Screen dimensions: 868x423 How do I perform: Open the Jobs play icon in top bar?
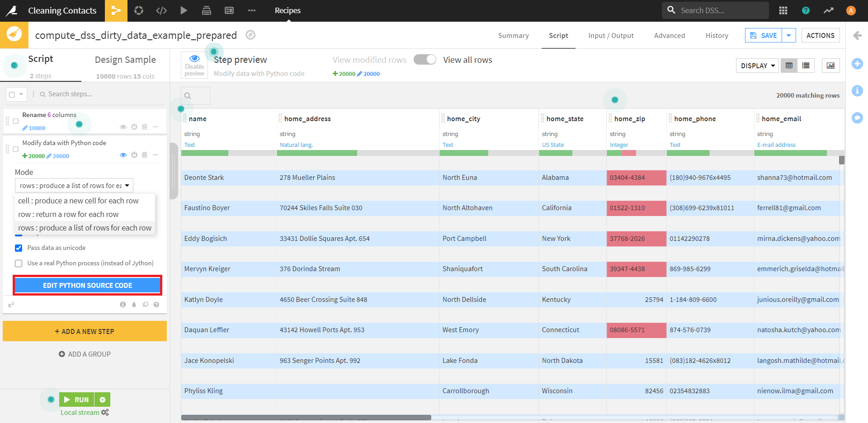click(184, 10)
